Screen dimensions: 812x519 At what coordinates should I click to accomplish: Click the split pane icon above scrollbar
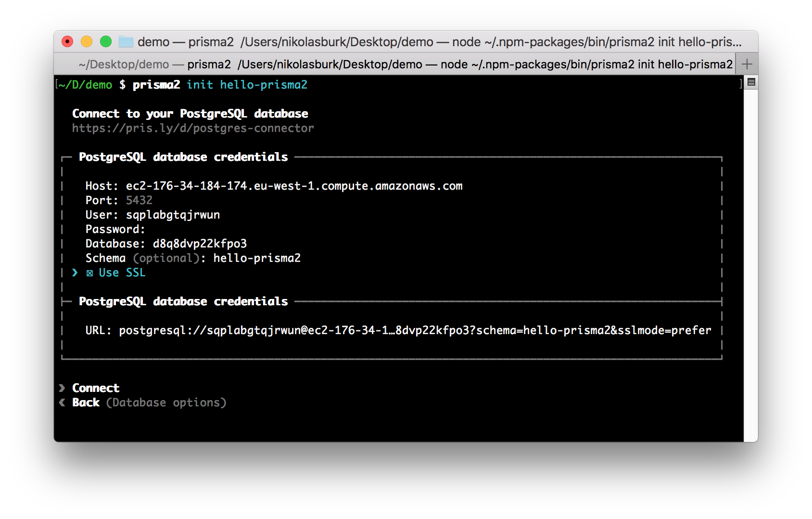click(x=751, y=82)
